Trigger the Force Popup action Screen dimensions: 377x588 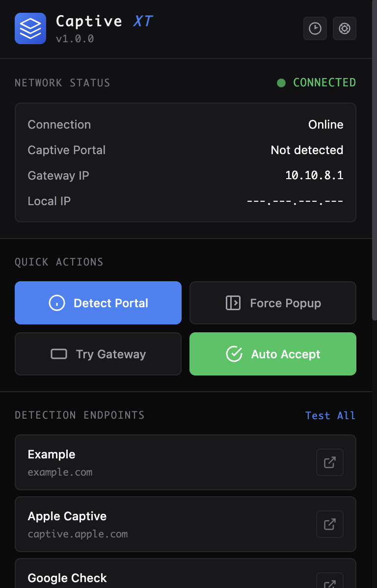(273, 303)
